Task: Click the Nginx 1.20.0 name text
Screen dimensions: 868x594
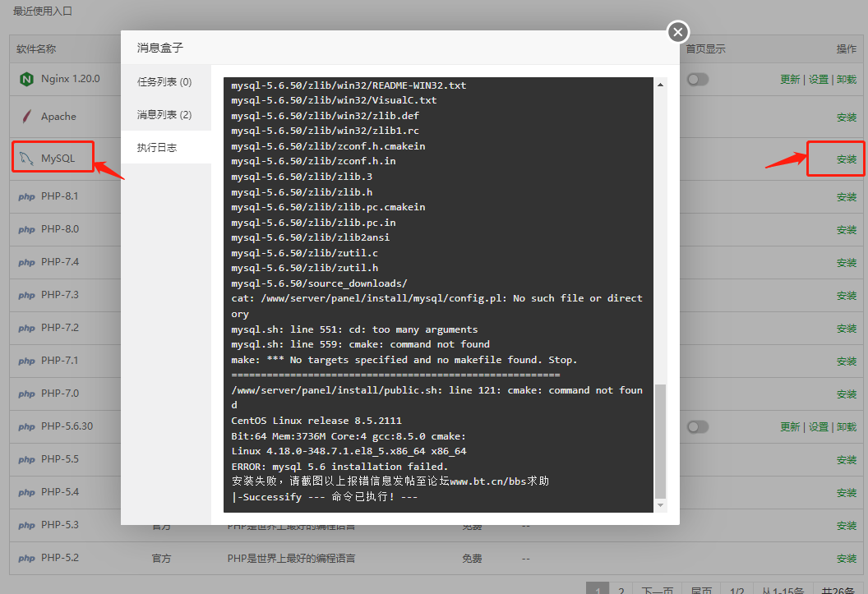Action: pos(71,79)
